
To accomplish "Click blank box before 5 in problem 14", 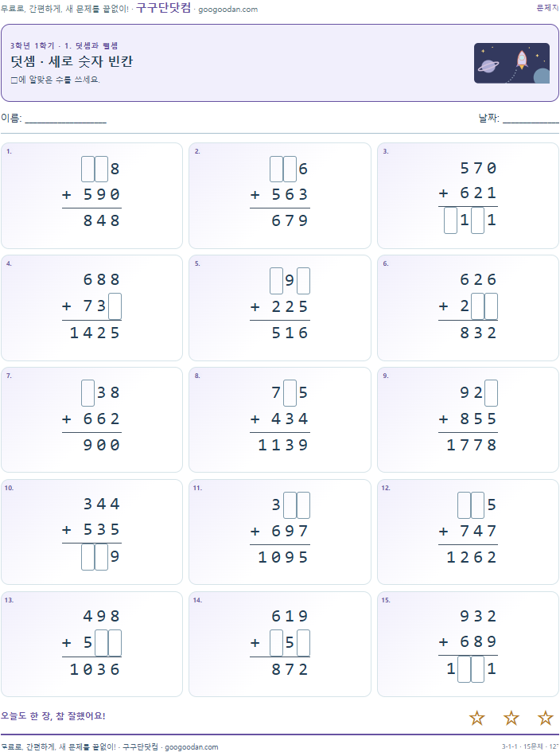I will (276, 643).
